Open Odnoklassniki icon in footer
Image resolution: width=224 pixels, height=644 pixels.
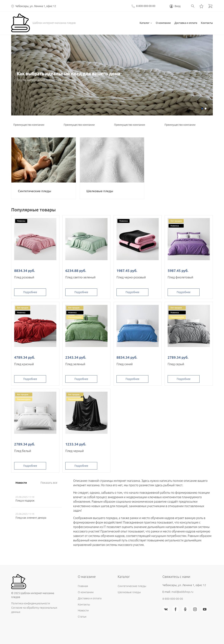click(x=185, y=609)
